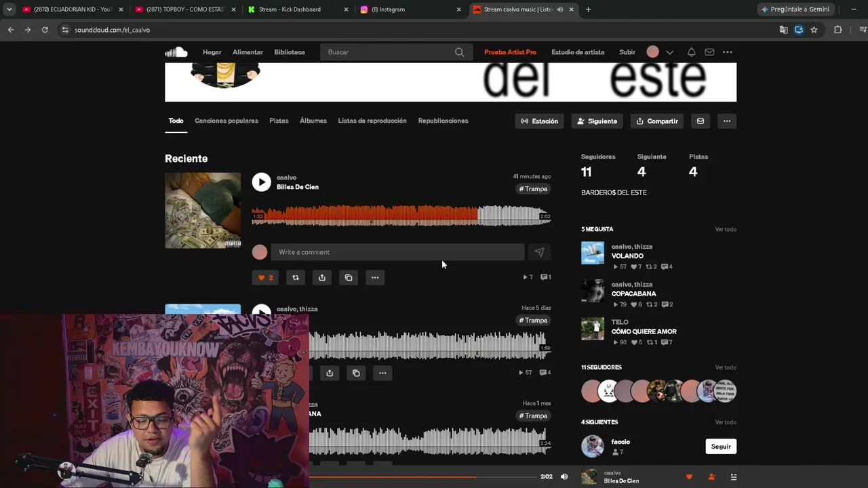Open more options for Billes De Cien
The height and width of the screenshot is (488, 868).
[x=375, y=277]
